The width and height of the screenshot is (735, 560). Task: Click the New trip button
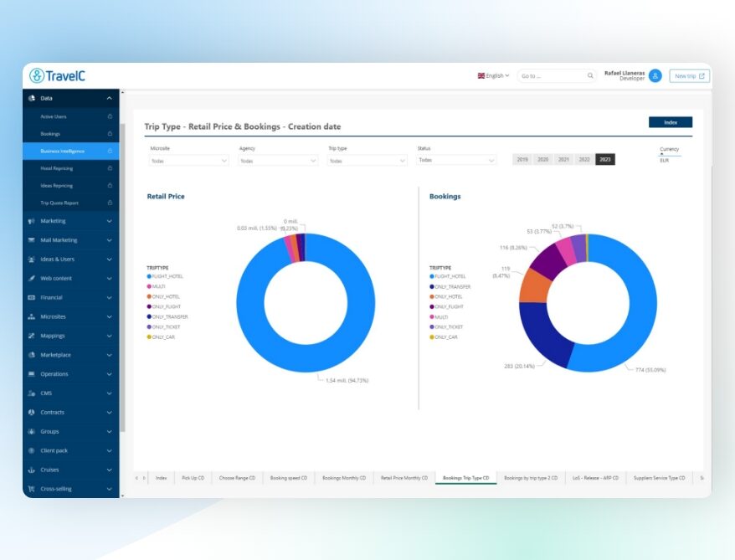click(690, 75)
